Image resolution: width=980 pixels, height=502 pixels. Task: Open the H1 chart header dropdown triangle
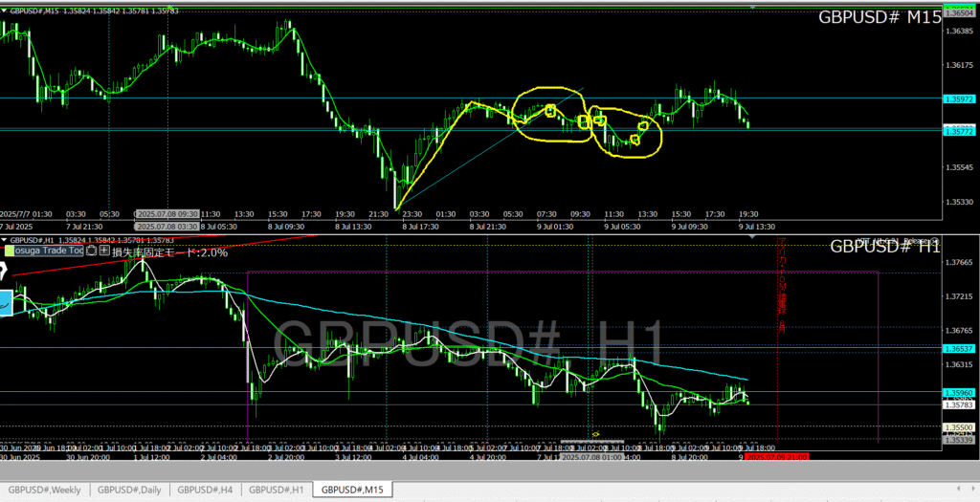[x=5, y=240]
